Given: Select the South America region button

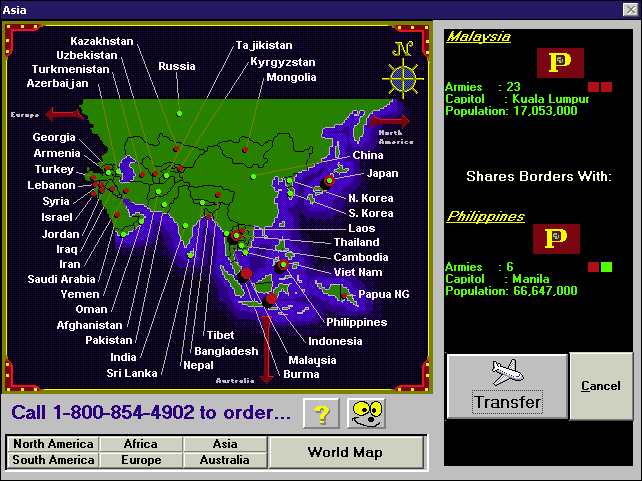Looking at the screenshot, I should [x=53, y=460].
